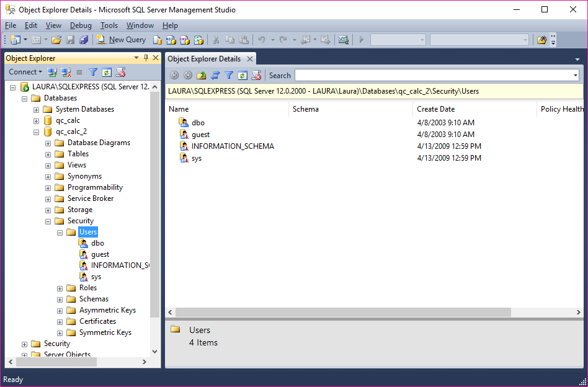This screenshot has height=387, width=588.
Task: Synchronize Details with Object Explorer
Action: pos(215,76)
